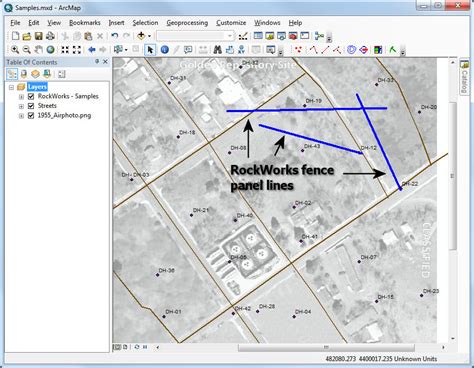List By Selection in Table Of Contents
The image size is (474, 368).
(47, 74)
